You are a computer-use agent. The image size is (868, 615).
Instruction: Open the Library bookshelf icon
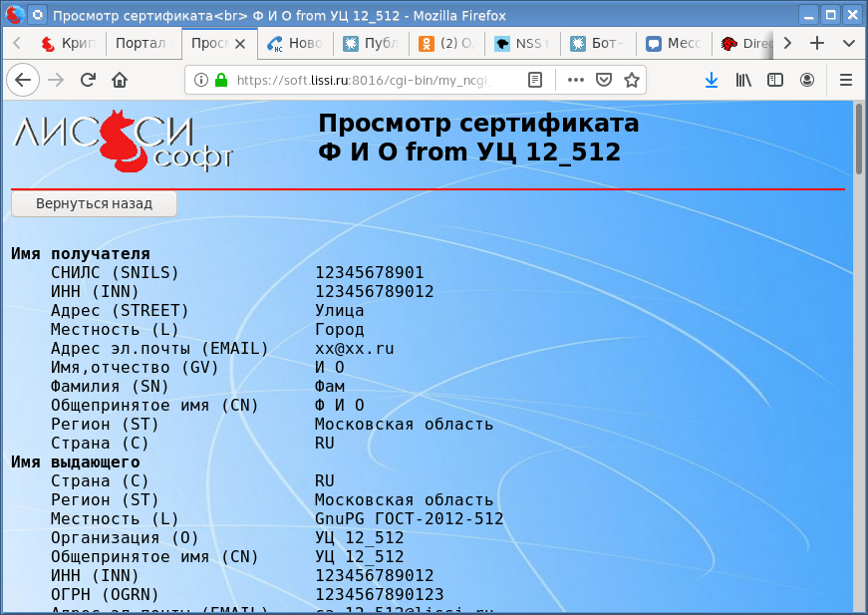click(743, 80)
